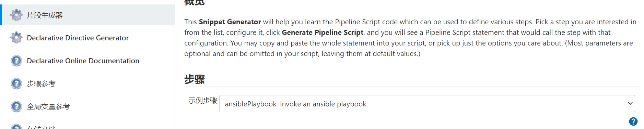Click the 步骤 section heading
The height and width of the screenshot is (129, 644).
point(195,79)
